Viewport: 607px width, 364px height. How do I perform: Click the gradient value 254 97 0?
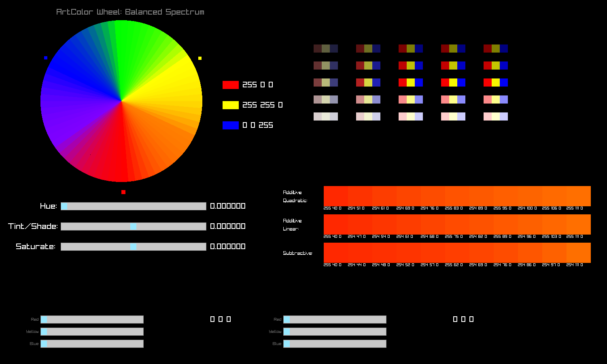point(551,265)
